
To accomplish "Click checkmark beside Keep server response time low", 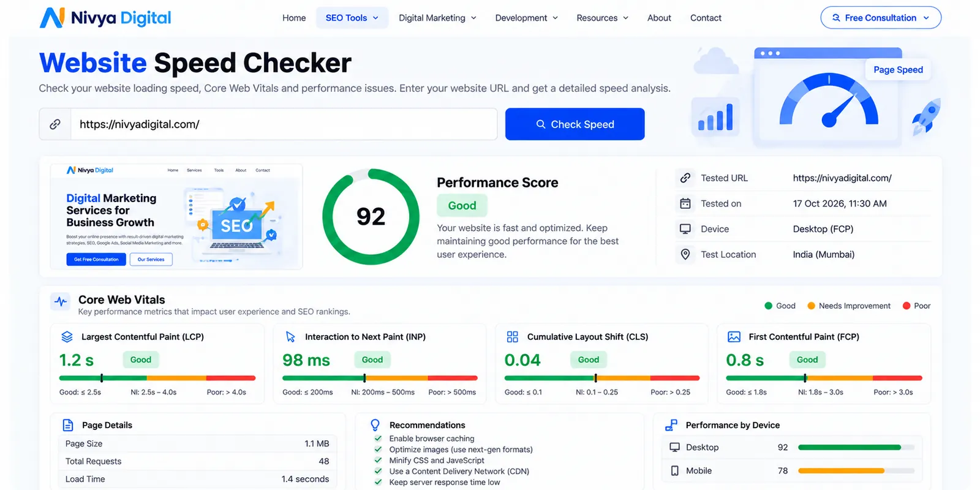I will (x=378, y=483).
